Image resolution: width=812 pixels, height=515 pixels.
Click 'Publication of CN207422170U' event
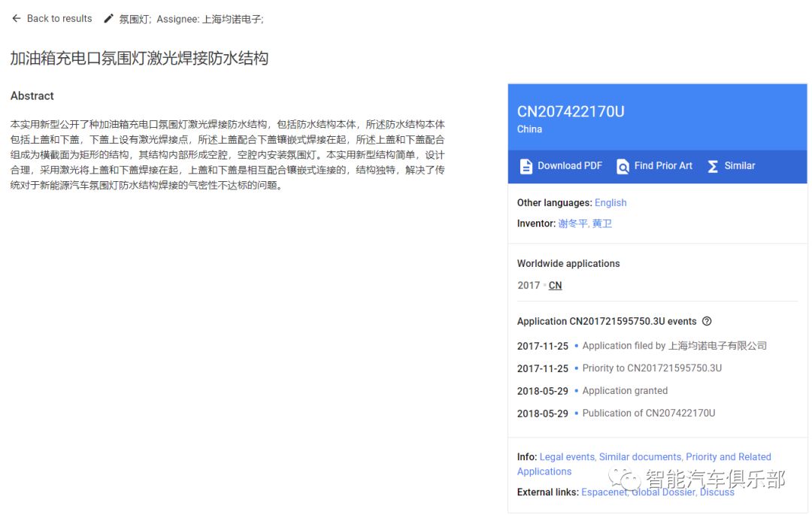pyautogui.click(x=648, y=413)
